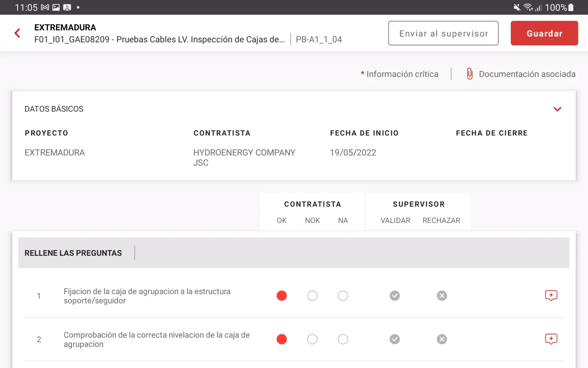Select OK for question 1
Screen dimensions: 588x368
pos(282,296)
